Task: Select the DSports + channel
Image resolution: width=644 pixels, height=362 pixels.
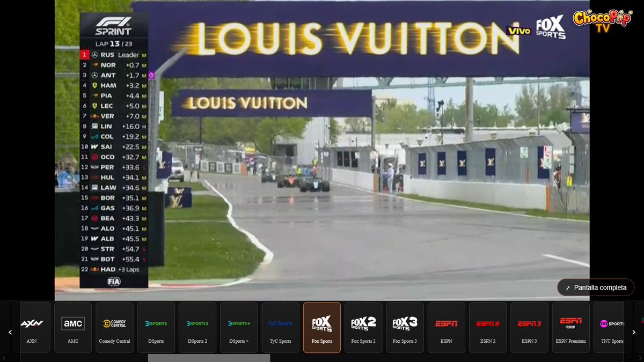Action: point(239,327)
